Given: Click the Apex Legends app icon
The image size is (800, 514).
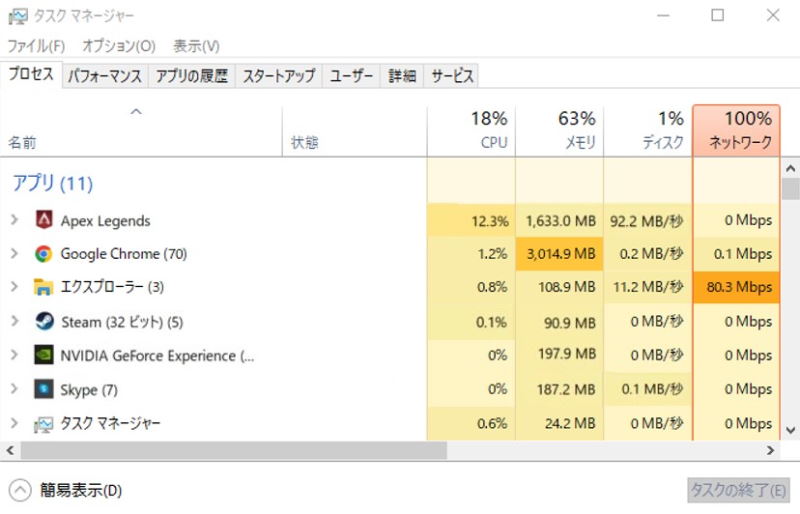Looking at the screenshot, I should pyautogui.click(x=44, y=220).
